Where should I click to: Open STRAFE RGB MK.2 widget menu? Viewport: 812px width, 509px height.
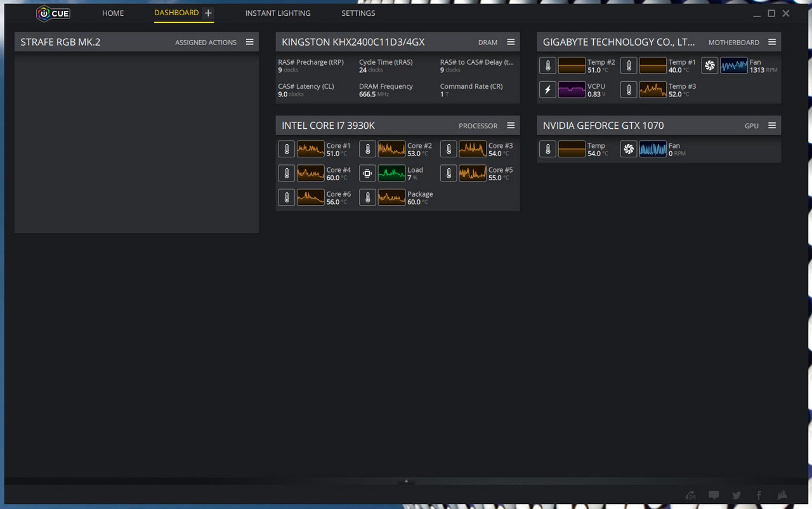click(x=250, y=42)
